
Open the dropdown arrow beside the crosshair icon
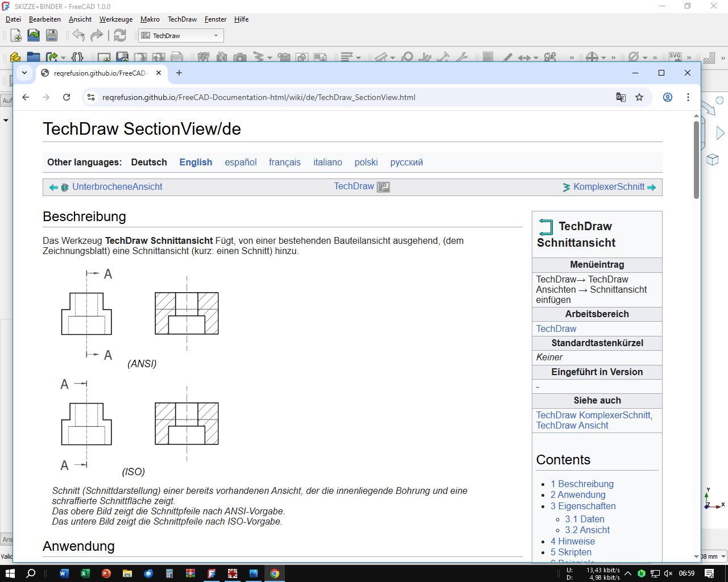tap(603, 57)
